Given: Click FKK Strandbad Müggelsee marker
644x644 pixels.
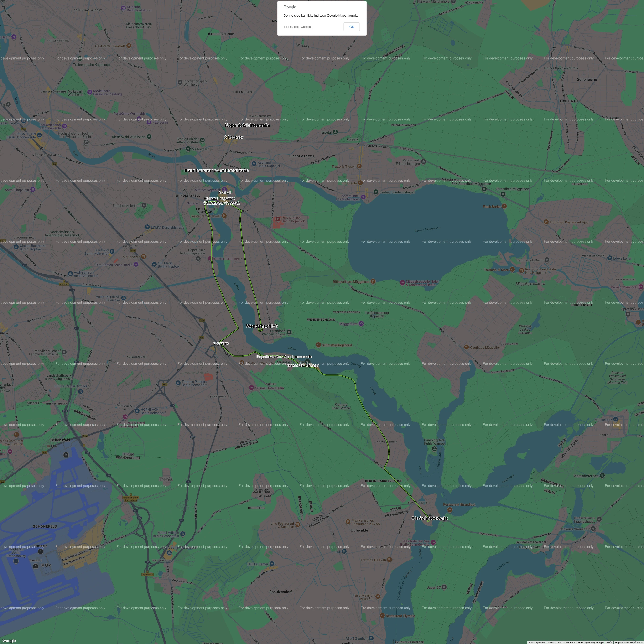Looking at the screenshot, I should 484,189.
